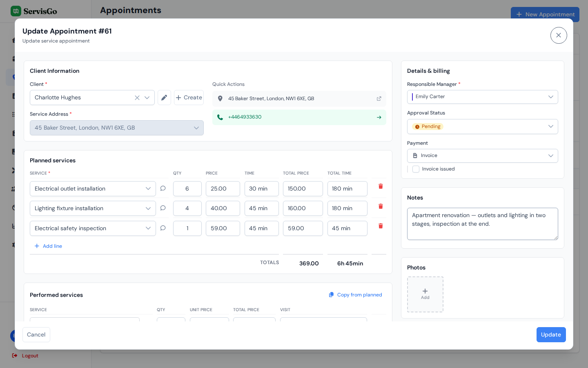Create a new client

[189, 98]
